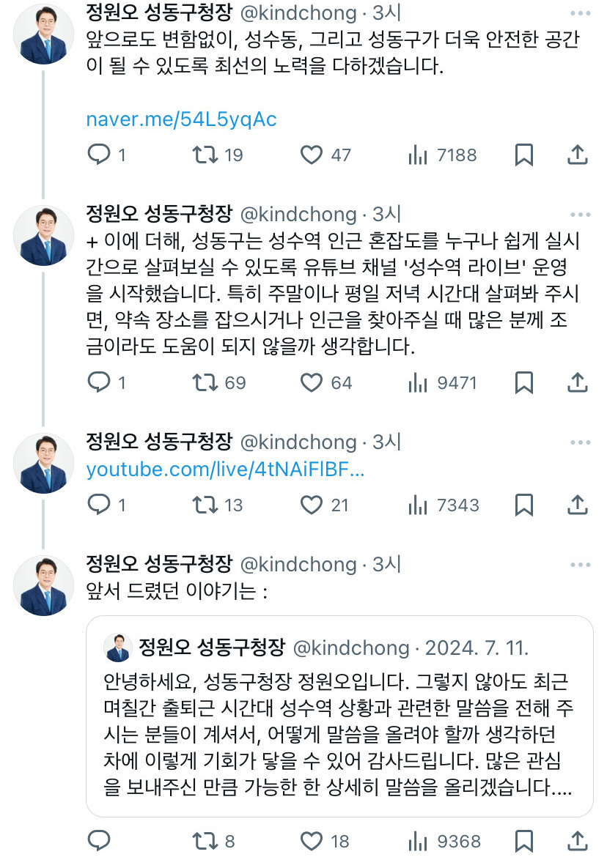Image resolution: width=607 pixels, height=868 pixels.
Task: Bookmark the YouTube link tweet
Action: pyautogui.click(x=523, y=505)
